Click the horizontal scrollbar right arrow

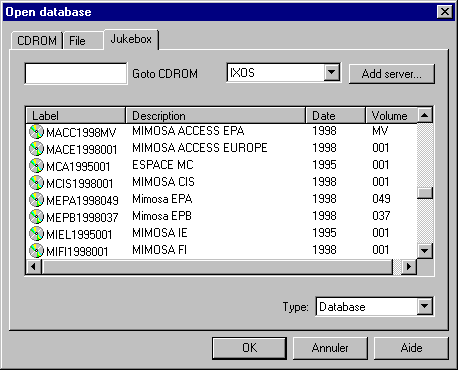409,267
